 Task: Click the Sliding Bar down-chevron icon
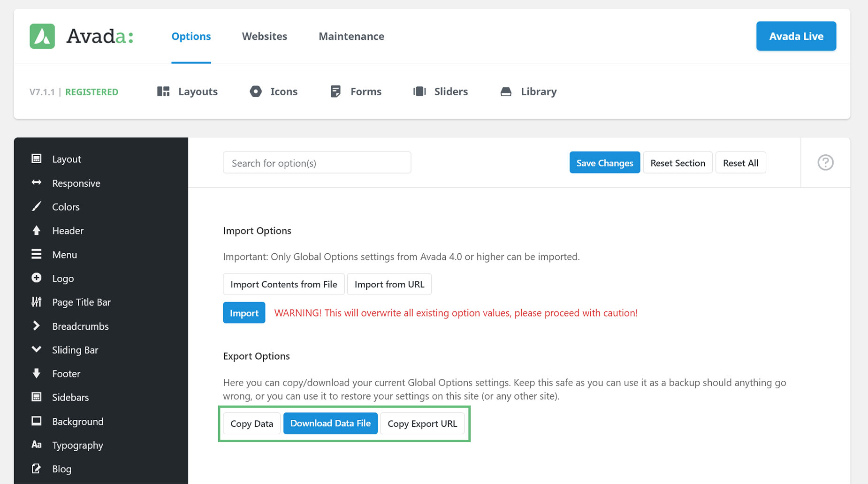coord(37,349)
